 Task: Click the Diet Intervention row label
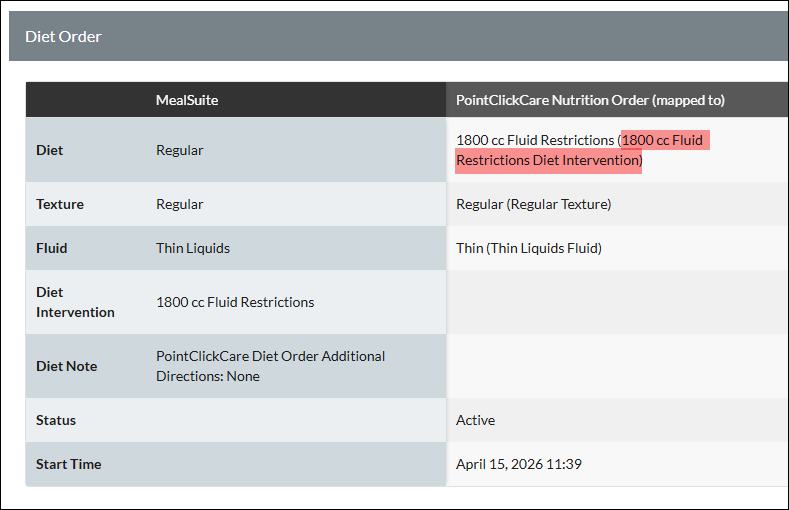(75, 302)
